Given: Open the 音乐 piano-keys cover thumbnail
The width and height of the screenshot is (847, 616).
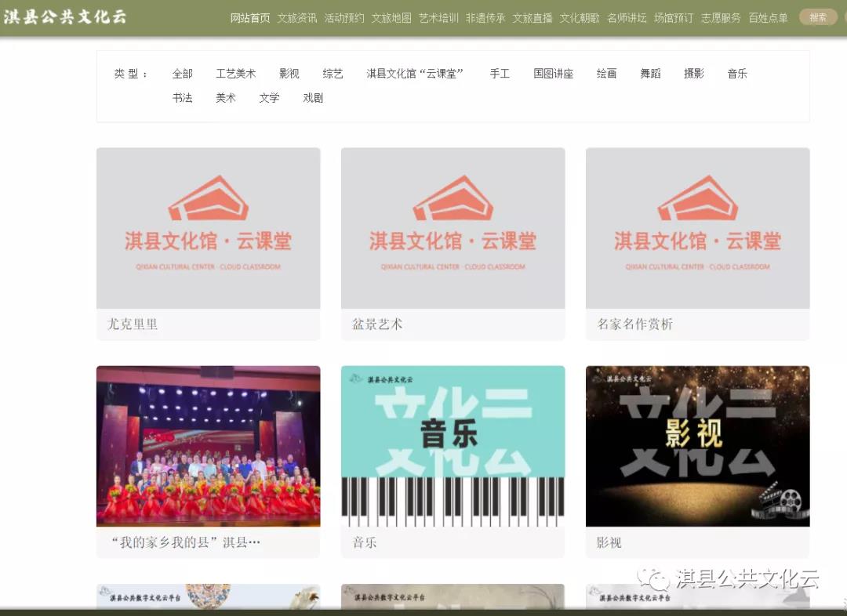Looking at the screenshot, I should click(453, 446).
